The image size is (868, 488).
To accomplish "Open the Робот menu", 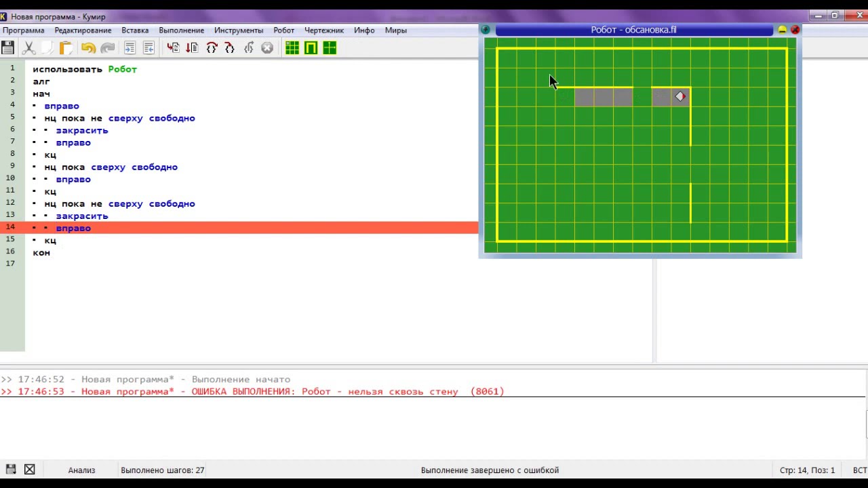I will (283, 30).
